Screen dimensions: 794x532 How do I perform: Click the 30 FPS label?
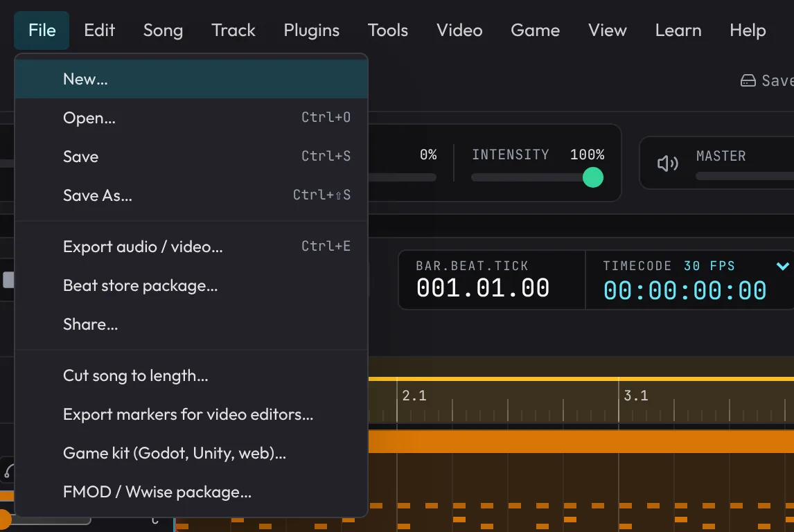click(x=709, y=266)
